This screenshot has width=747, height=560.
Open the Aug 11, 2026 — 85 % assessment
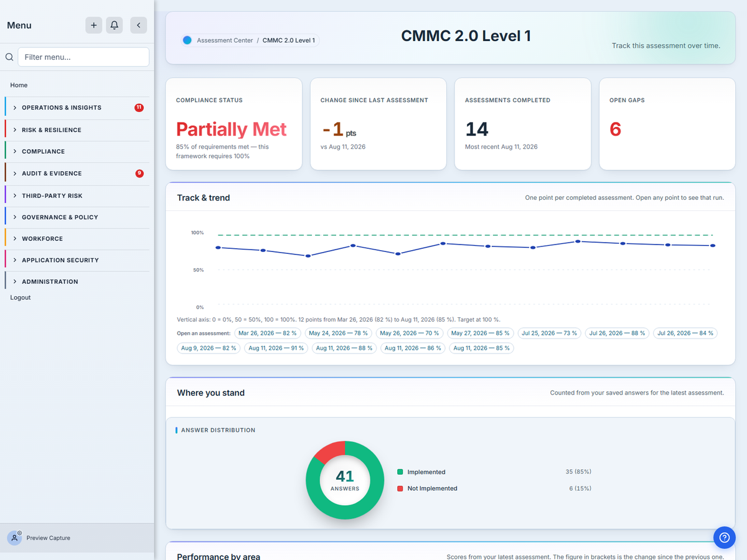(x=482, y=348)
